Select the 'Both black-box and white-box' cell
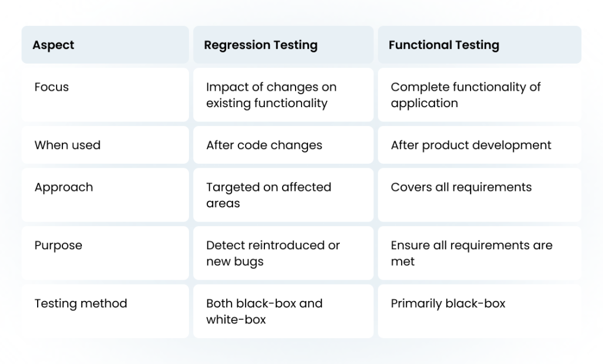This screenshot has width=603, height=364. click(x=283, y=312)
